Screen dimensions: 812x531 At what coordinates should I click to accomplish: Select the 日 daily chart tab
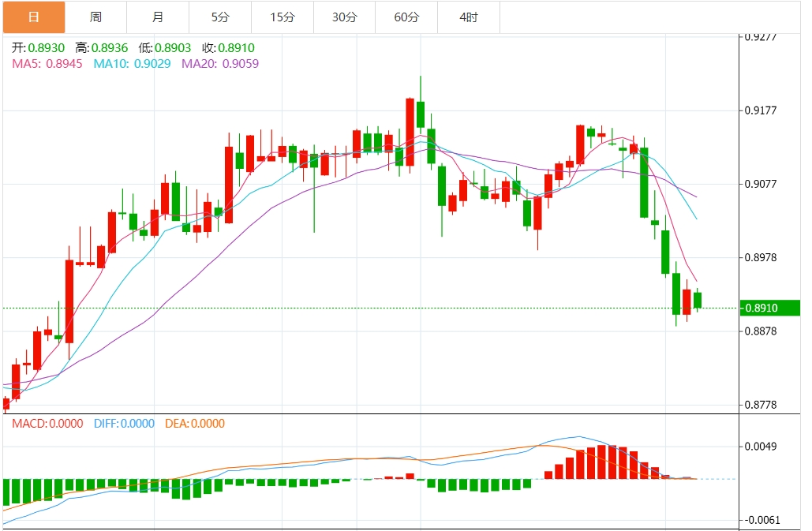pyautogui.click(x=34, y=17)
